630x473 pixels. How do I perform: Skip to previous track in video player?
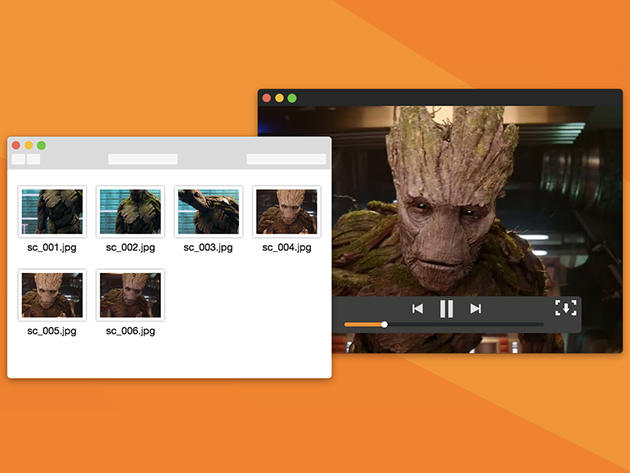[417, 309]
